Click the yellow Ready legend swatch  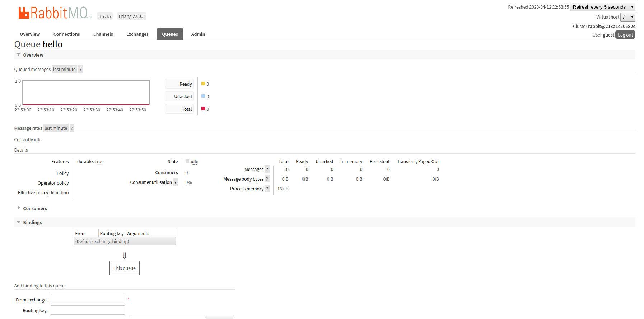(x=203, y=84)
